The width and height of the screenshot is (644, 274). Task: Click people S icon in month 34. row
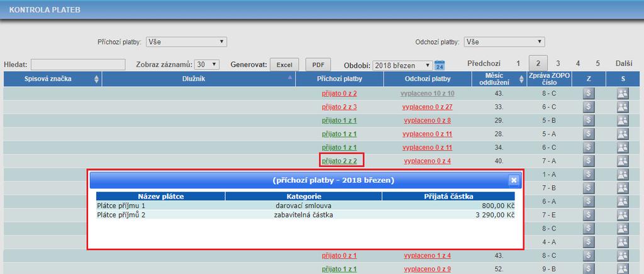(x=623, y=148)
